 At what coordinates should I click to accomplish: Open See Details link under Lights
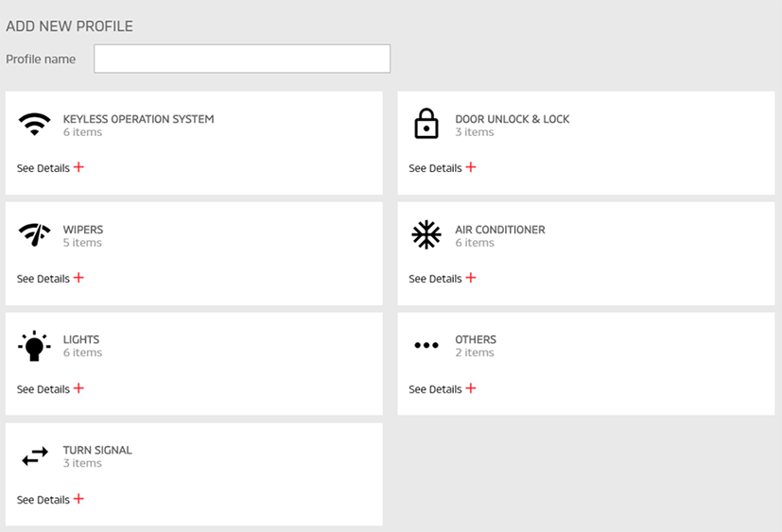(x=43, y=389)
